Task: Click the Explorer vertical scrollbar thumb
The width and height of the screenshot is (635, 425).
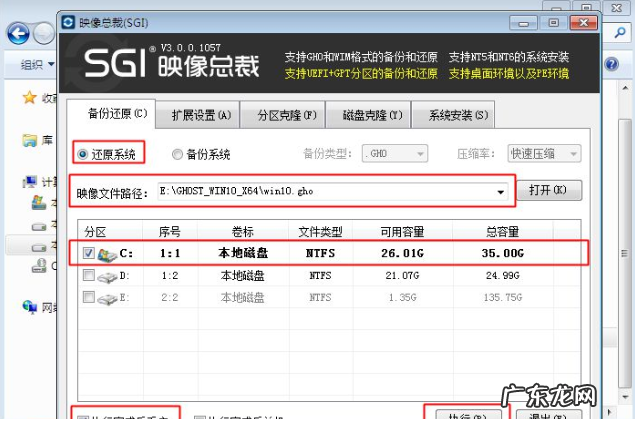Action: pos(625,253)
